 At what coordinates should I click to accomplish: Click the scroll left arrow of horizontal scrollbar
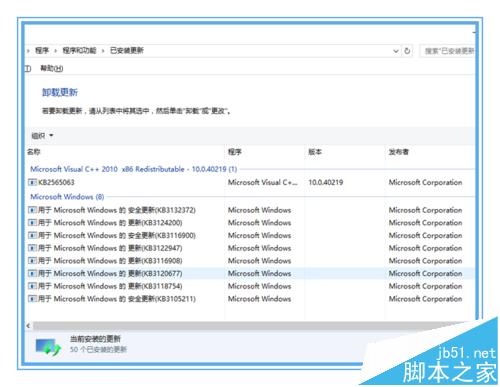(28, 326)
